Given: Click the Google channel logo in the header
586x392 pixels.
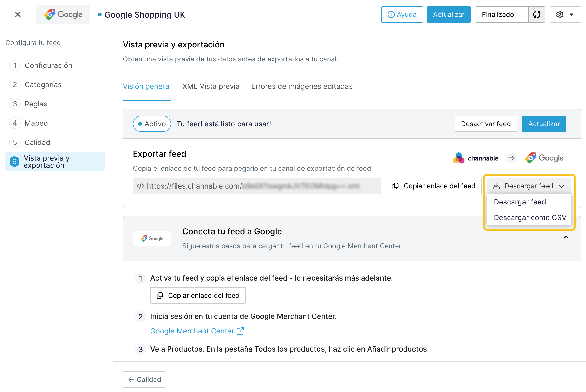Looking at the screenshot, I should tap(63, 14).
